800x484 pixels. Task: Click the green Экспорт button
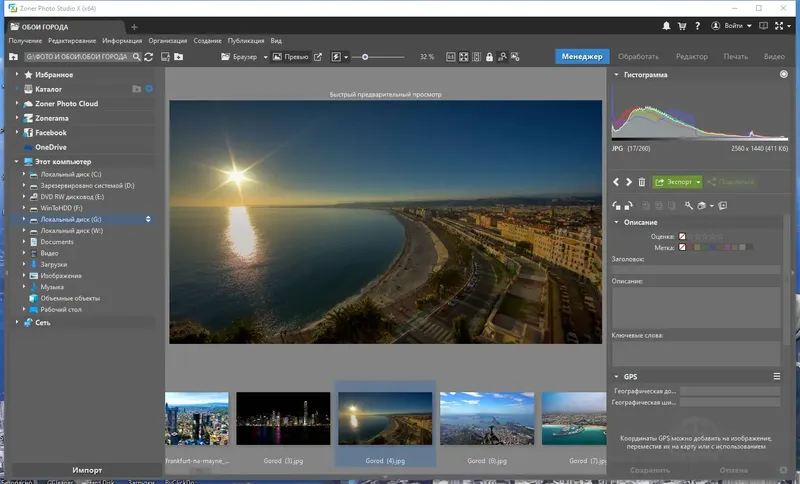(677, 182)
